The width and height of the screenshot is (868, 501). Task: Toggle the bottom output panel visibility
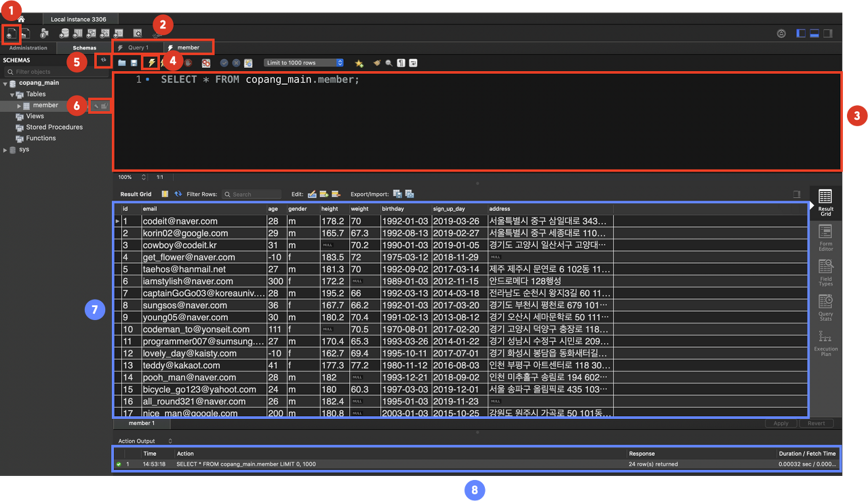pos(814,33)
